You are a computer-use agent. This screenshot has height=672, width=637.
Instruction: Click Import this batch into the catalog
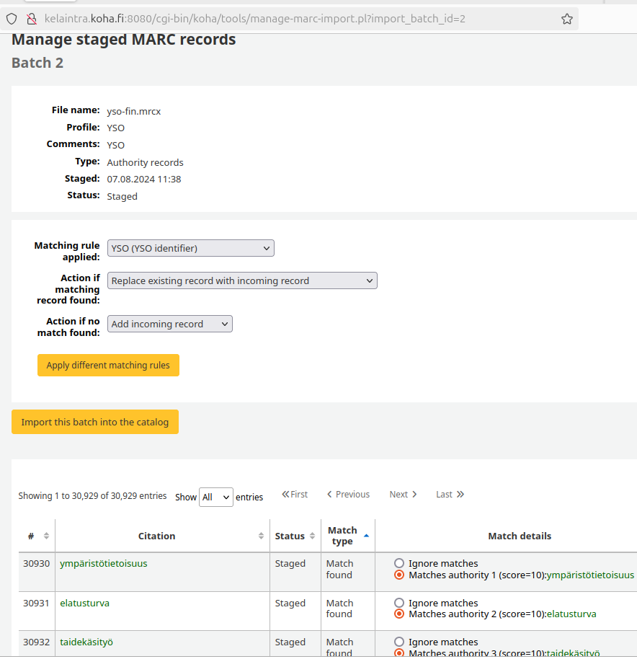pos(95,422)
